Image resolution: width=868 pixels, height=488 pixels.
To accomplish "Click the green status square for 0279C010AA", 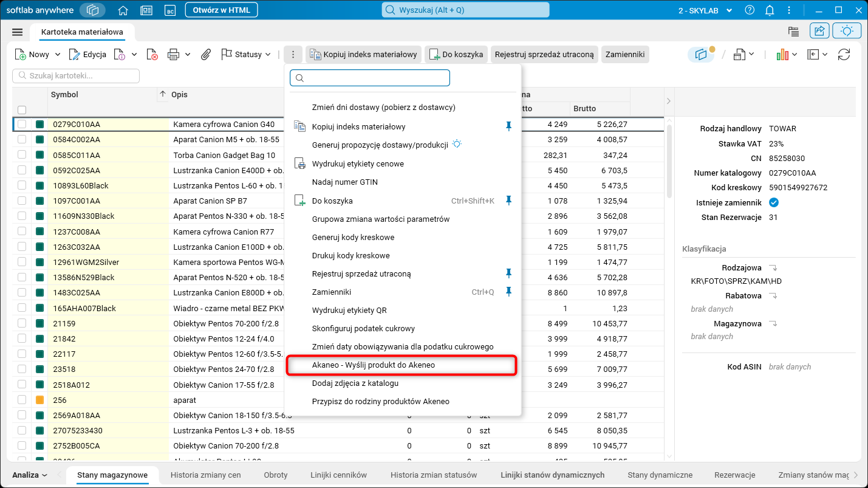I will coord(40,124).
